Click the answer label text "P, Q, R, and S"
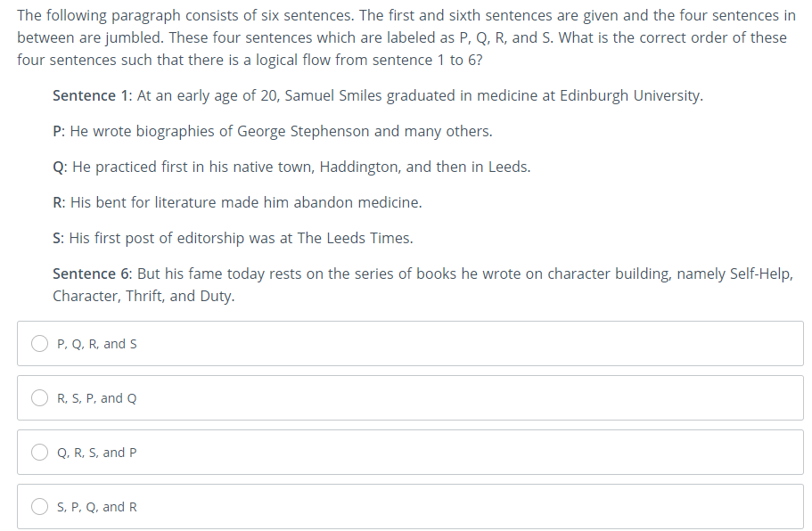 [97, 344]
